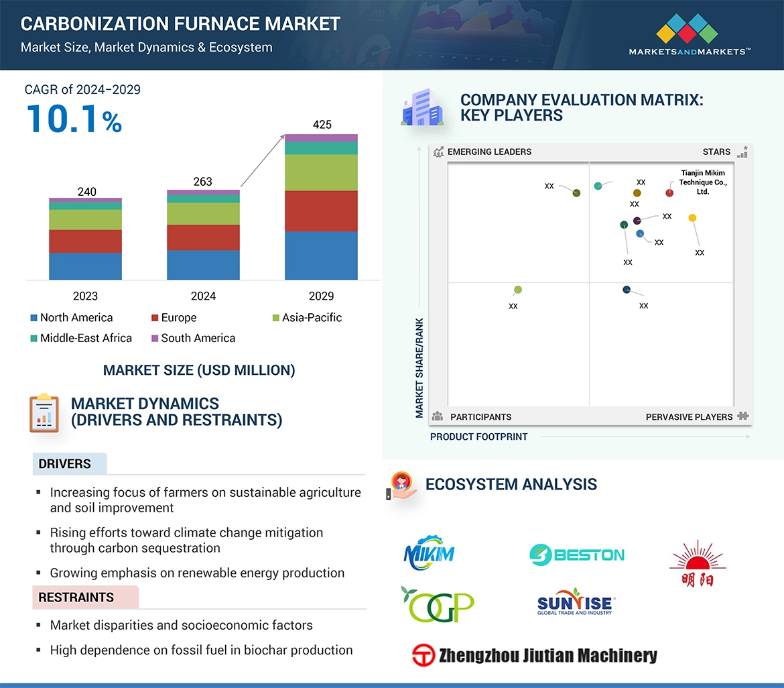This screenshot has height=688, width=784.
Task: Select the North America legend swatch
Action: click(x=34, y=318)
